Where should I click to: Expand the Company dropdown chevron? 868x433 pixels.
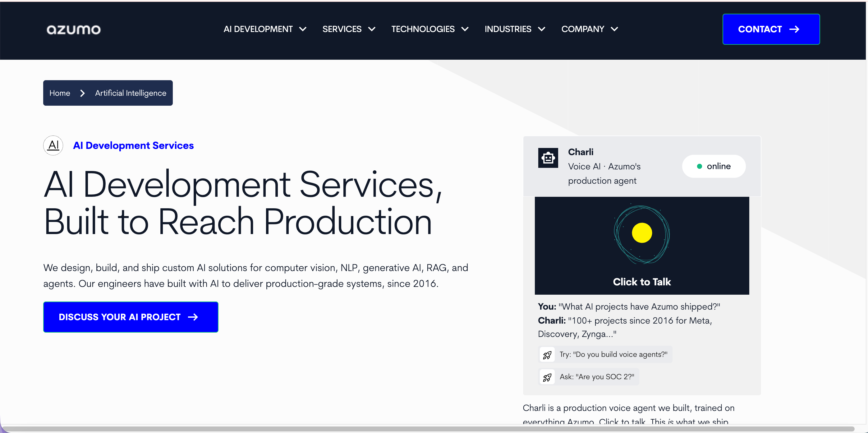(x=614, y=29)
